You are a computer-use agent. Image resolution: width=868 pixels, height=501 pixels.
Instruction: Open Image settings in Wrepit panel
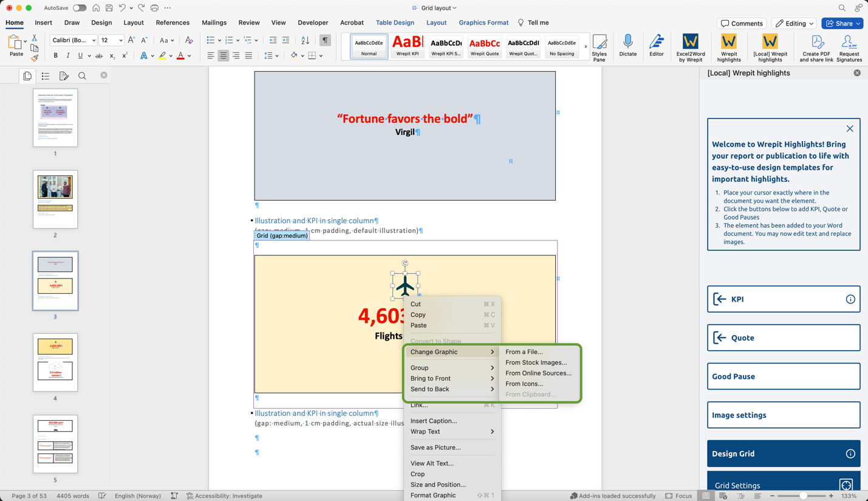784,415
